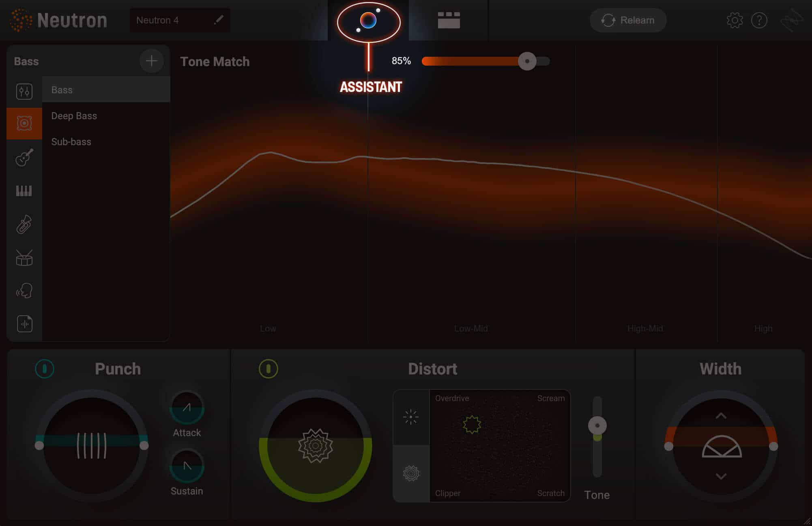
Task: Click the window resize grip in the corner
Action: [807, 521]
